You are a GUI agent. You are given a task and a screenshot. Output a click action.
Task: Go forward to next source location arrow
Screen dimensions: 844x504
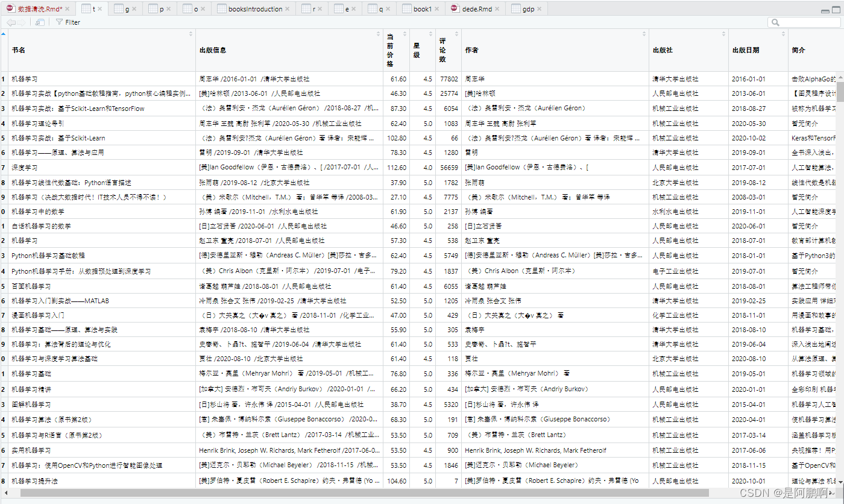pyautogui.click(x=21, y=22)
